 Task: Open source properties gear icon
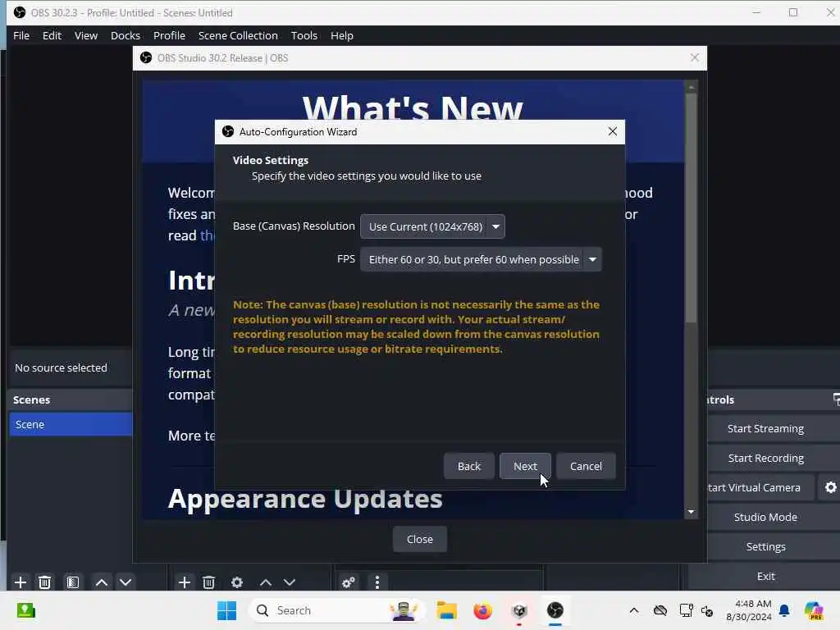click(x=237, y=582)
